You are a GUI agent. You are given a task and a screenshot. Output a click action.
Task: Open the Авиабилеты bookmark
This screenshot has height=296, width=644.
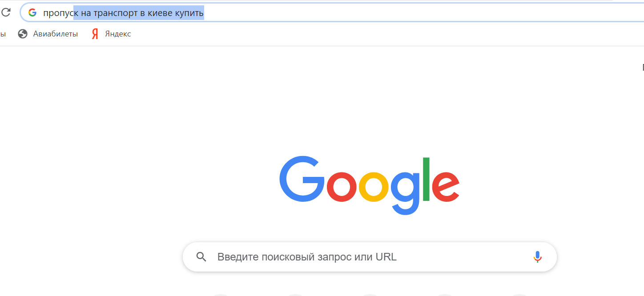(55, 34)
